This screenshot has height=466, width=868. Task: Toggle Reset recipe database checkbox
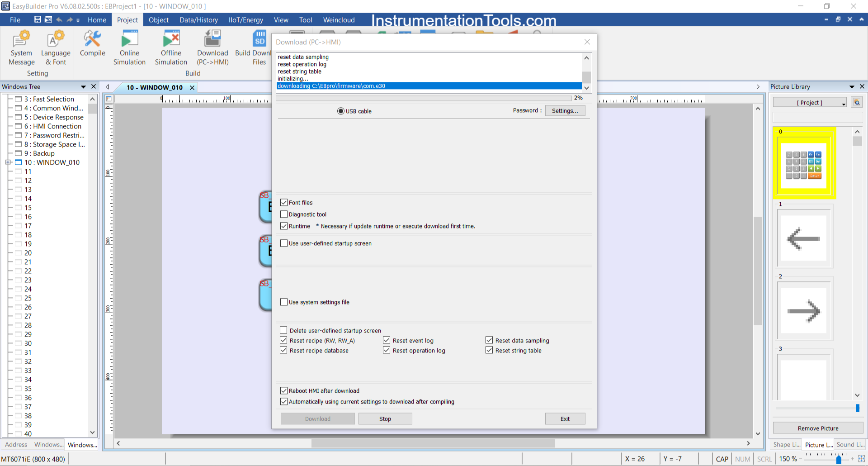[x=283, y=350]
